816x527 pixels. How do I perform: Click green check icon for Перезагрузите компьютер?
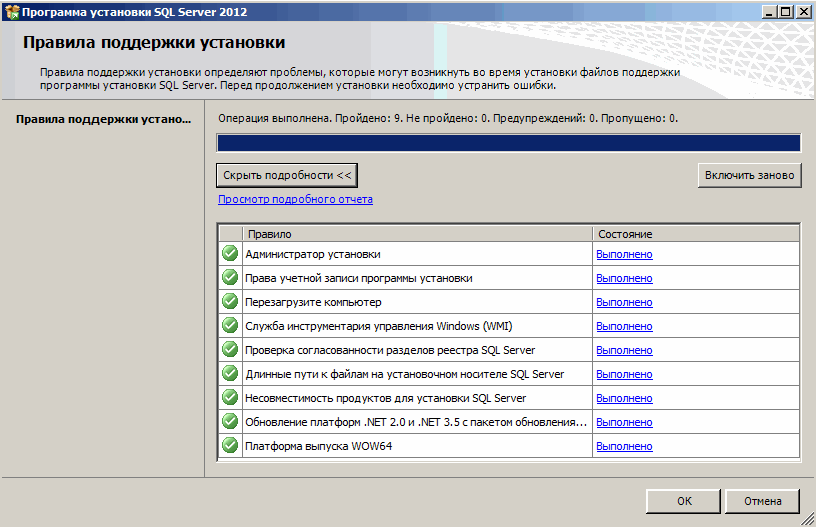pos(230,301)
